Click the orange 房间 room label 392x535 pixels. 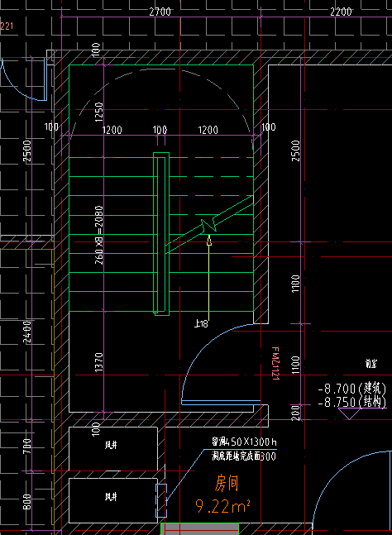[227, 484]
